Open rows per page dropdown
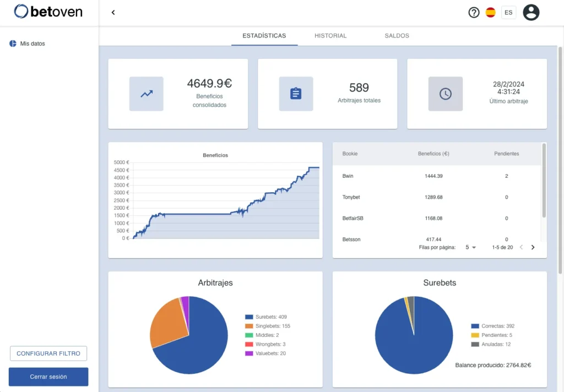Viewport: 564px width, 392px height. [x=470, y=248]
